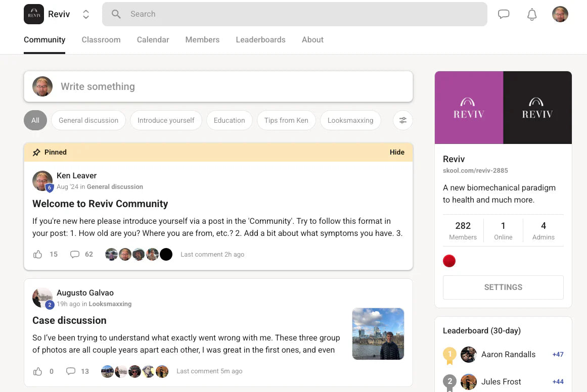Click the Write something input box

[x=233, y=86]
